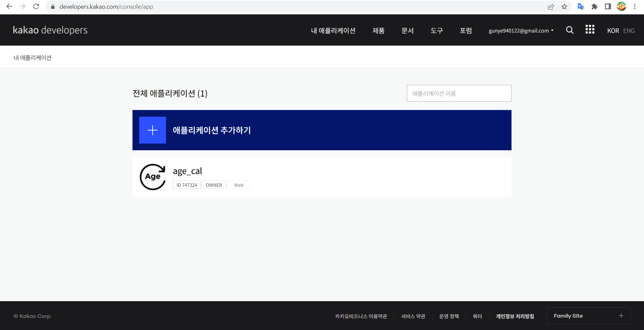Switch language to KOR
This screenshot has width=644, height=330.
coord(613,31)
